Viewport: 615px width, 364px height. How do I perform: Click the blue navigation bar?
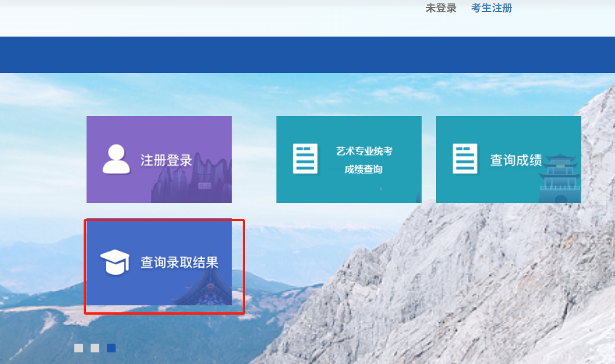307,54
